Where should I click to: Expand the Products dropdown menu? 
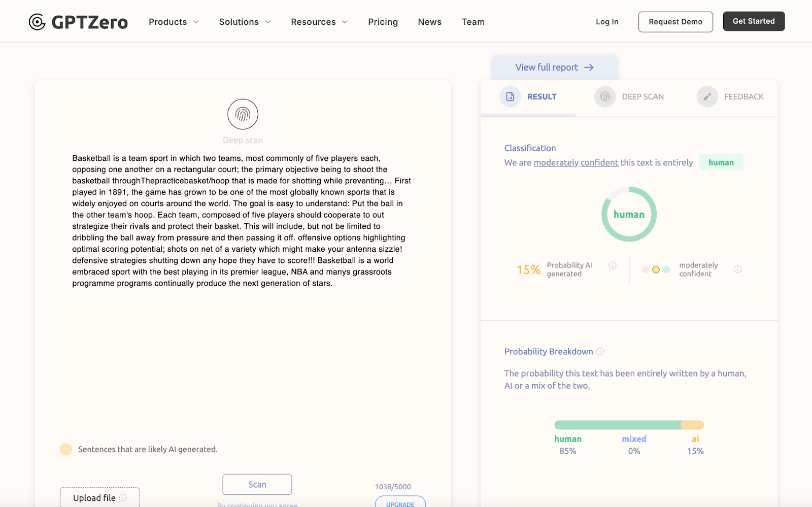(174, 22)
